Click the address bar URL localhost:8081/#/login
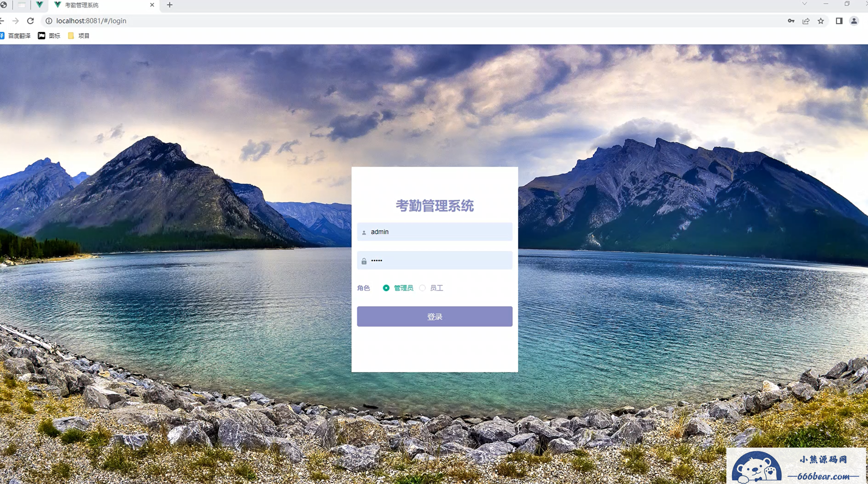This screenshot has width=868, height=484. click(91, 21)
